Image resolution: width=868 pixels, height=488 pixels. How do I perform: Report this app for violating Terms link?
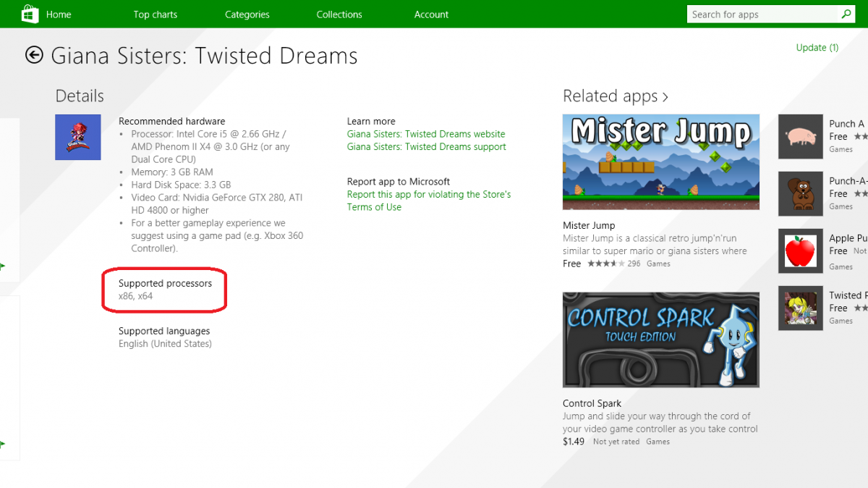point(429,201)
